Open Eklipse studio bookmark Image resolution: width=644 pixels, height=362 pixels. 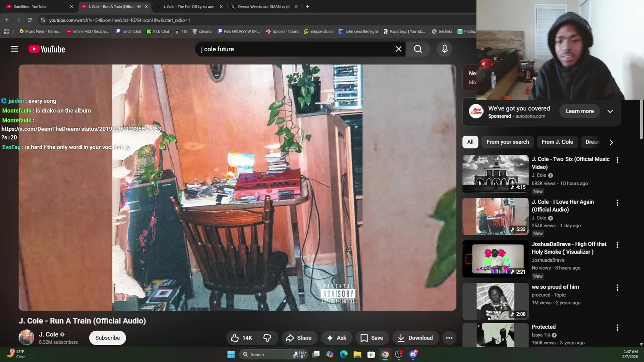(x=318, y=31)
